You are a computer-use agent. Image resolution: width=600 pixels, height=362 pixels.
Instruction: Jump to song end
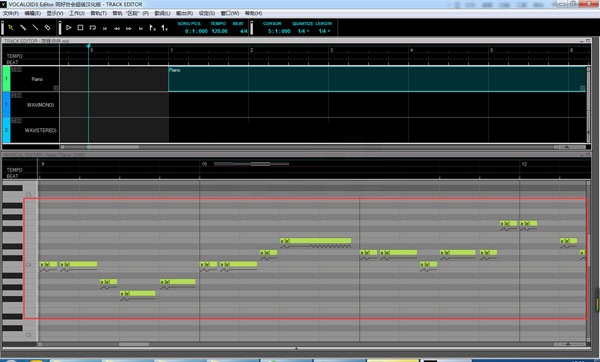[x=141, y=28]
